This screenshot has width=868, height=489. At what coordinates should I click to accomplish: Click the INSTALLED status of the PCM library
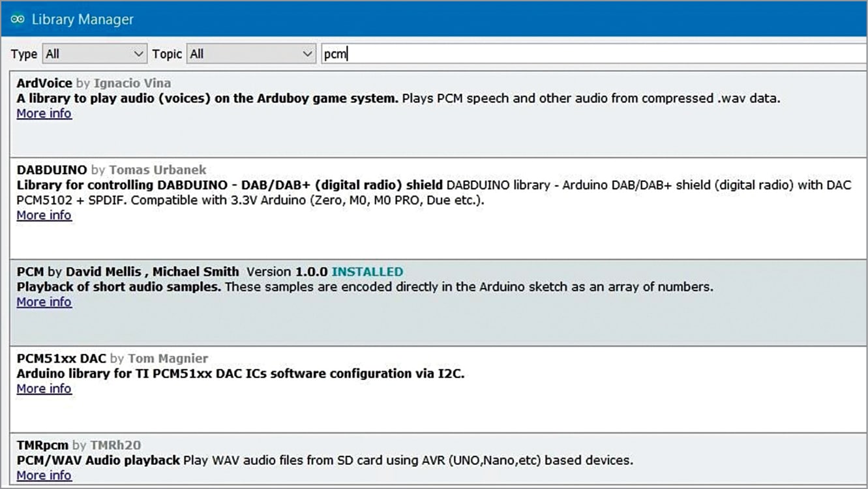(367, 272)
